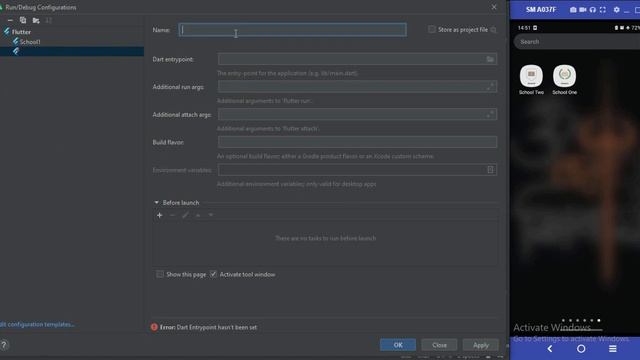
Task: Create a new configuration folder
Action: point(36,20)
